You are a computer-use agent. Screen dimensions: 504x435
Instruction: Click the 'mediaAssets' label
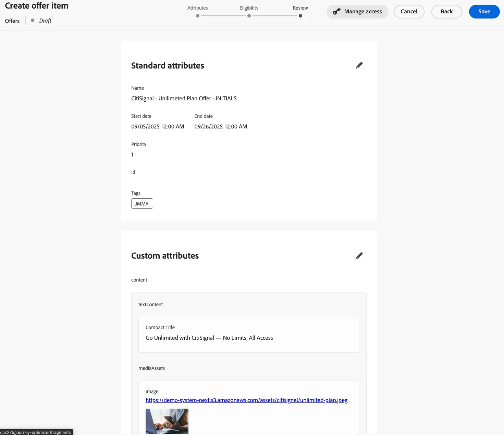(x=151, y=368)
